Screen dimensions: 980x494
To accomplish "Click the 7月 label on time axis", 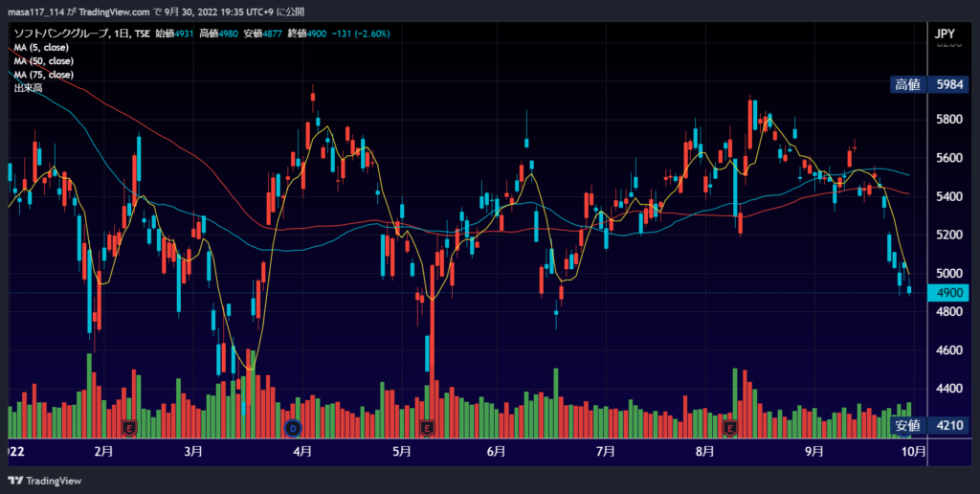I will pos(605,452).
